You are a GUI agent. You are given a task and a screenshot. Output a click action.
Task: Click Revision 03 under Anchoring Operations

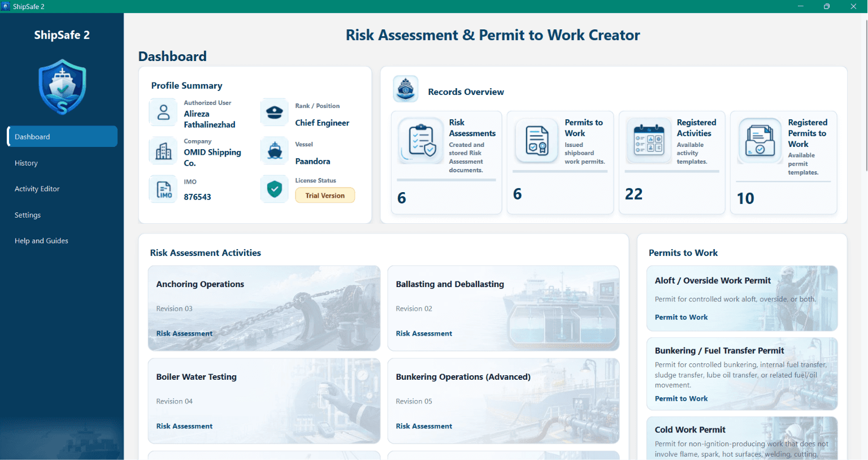174,309
